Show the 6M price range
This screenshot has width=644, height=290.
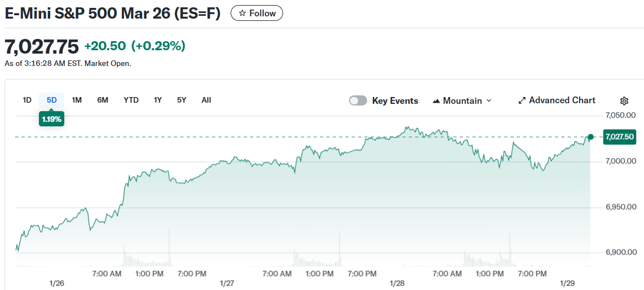103,100
